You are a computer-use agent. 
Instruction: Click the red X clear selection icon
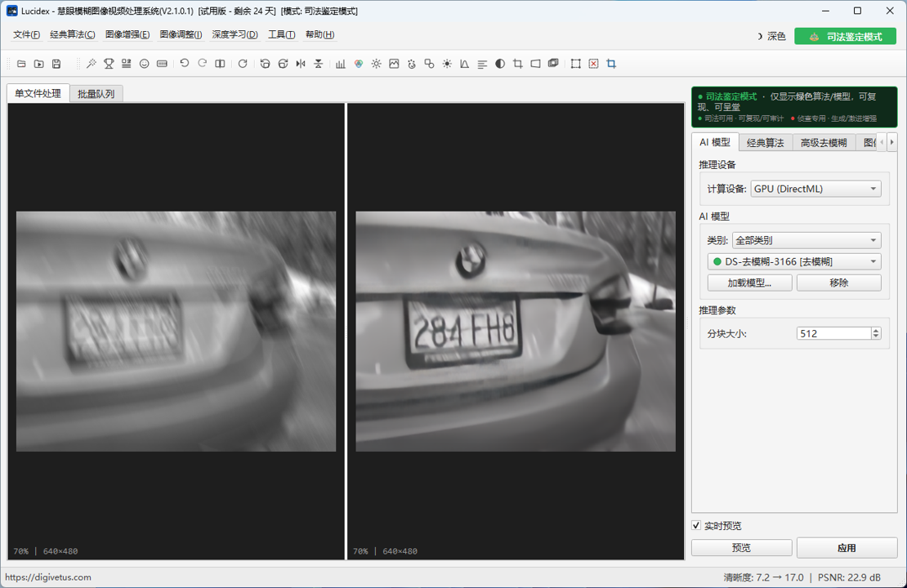[x=593, y=64]
